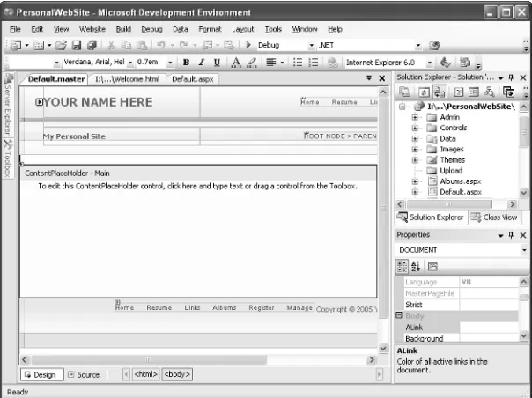Image resolution: width=532 pixels, height=398 pixels.
Task: Click the Property Pages icon in Properties
Action: 432,267
